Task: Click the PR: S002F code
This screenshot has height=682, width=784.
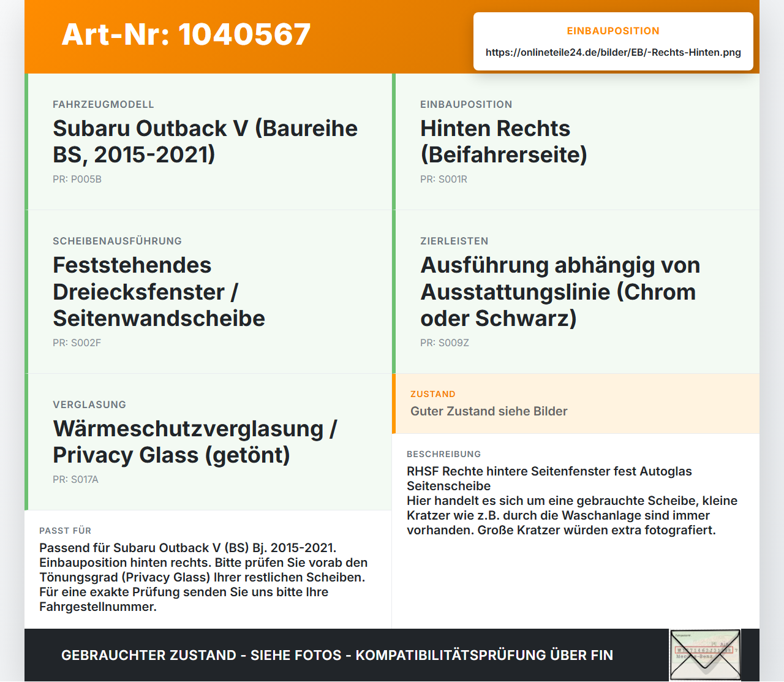Action: 77,343
